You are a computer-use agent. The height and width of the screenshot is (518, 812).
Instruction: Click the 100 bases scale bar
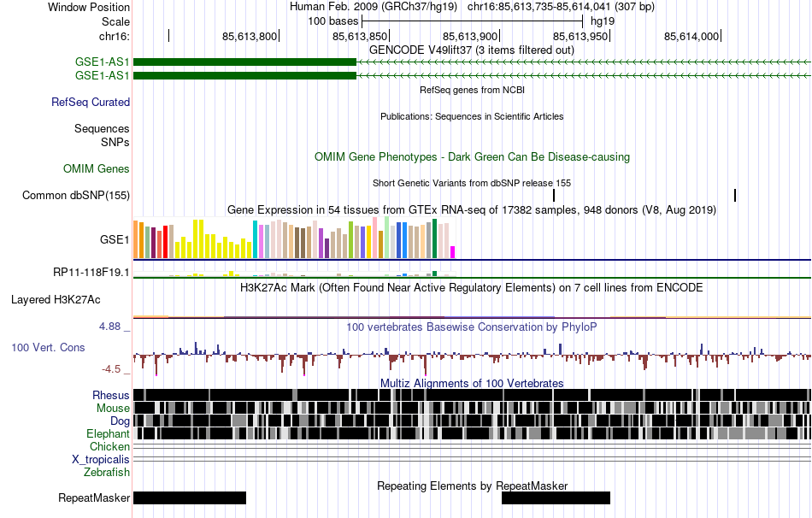coord(473,21)
